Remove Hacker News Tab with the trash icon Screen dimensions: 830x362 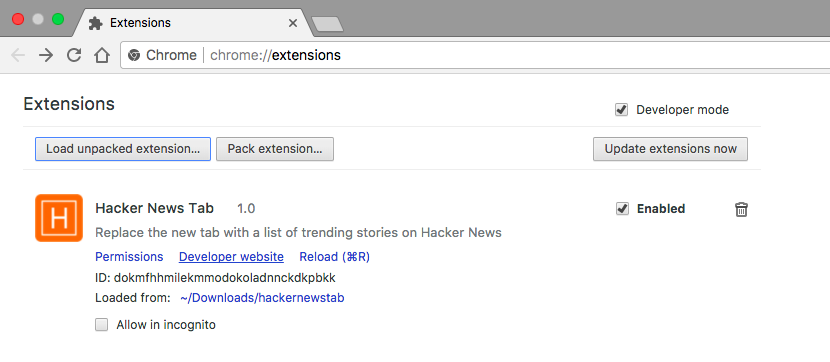click(x=741, y=210)
